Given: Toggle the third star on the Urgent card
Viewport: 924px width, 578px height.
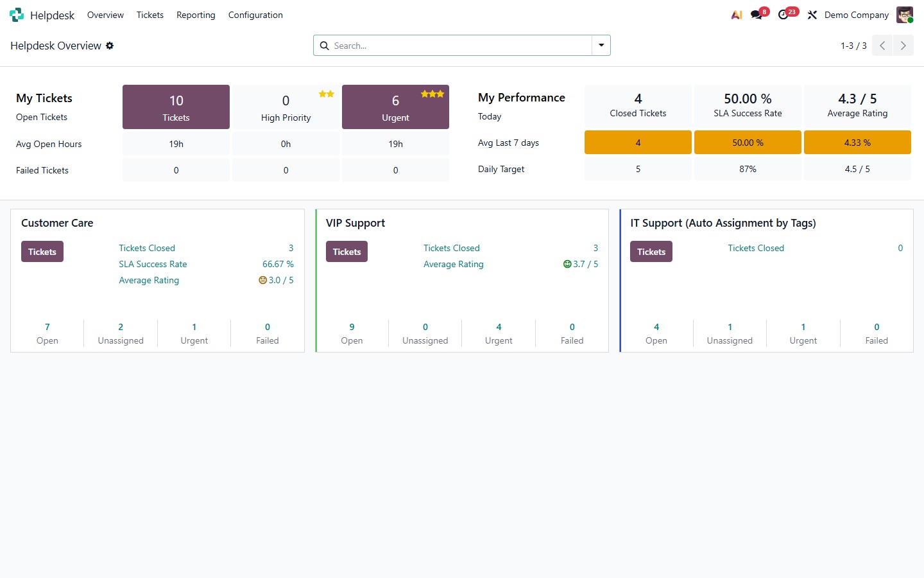Looking at the screenshot, I should (441, 93).
